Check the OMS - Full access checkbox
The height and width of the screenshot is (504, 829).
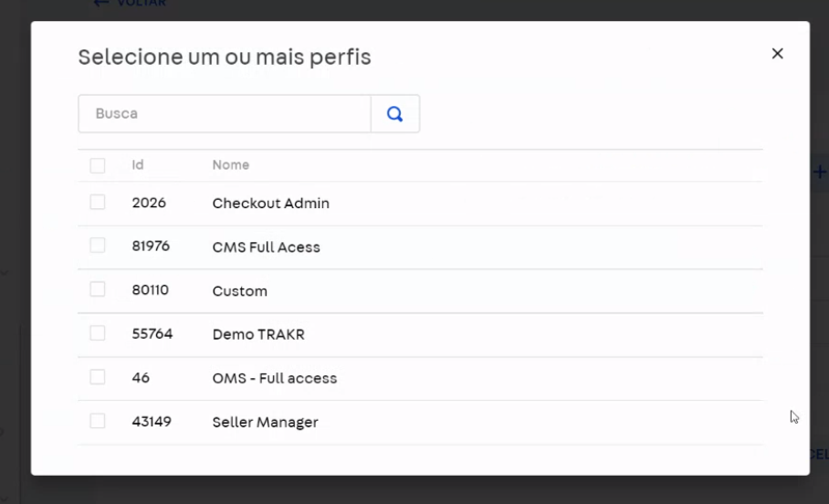pyautogui.click(x=98, y=377)
